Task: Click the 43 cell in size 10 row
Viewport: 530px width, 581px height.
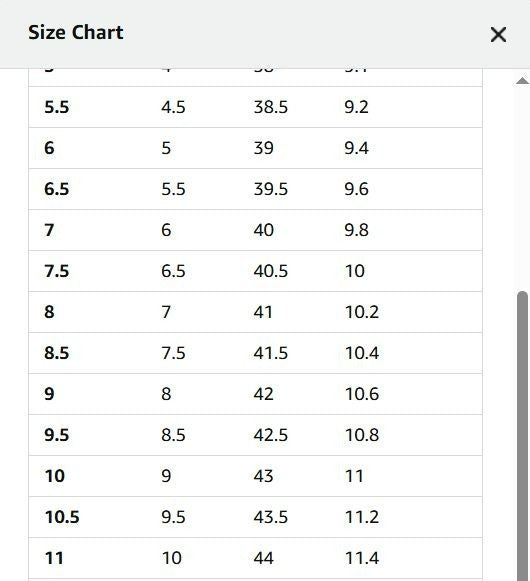Action: [x=264, y=476]
